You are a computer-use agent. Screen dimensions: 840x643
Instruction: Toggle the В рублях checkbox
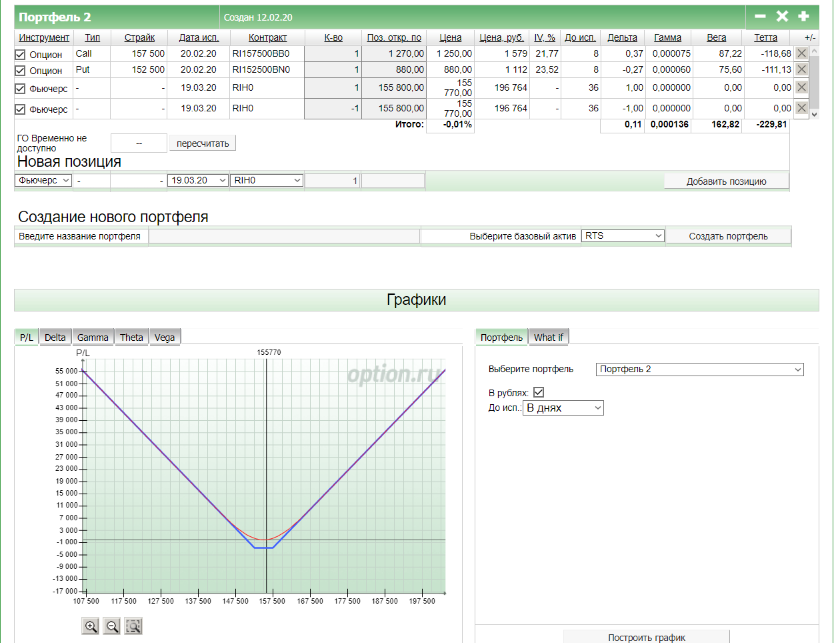(x=539, y=392)
